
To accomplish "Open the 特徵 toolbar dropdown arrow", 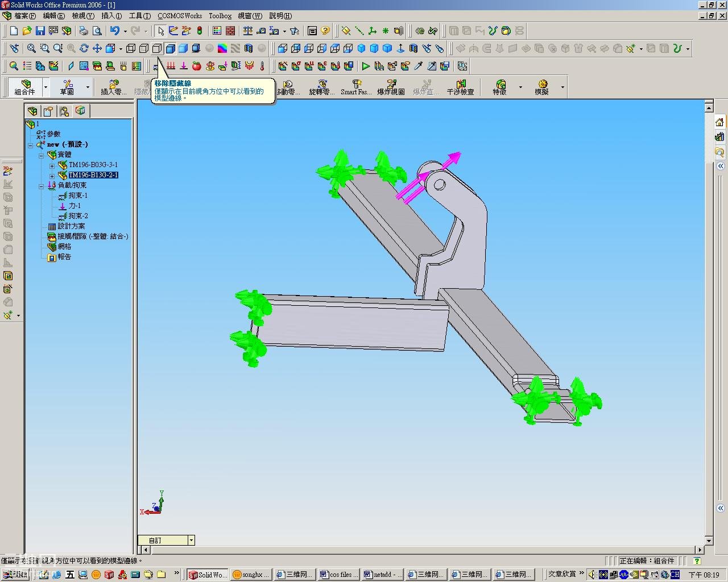I will [x=520, y=87].
